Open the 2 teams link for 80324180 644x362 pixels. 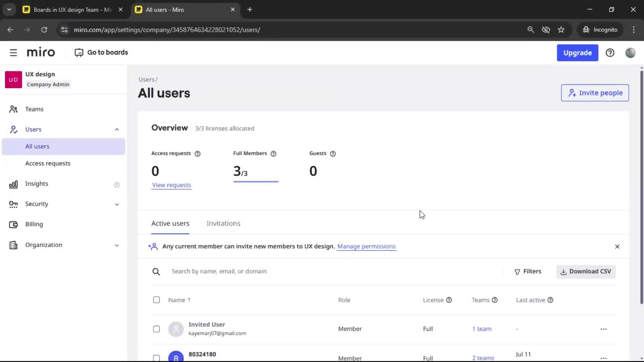click(x=483, y=358)
